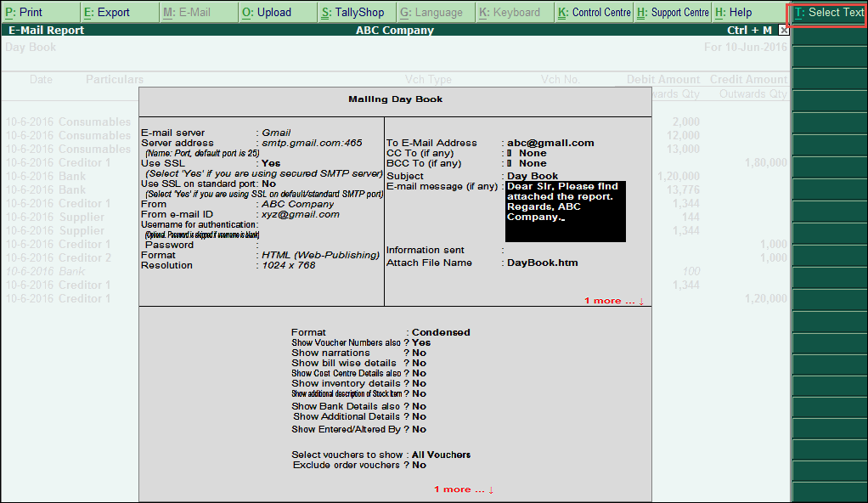Click K: Keyboard option
This screenshot has width=868, height=503.
point(516,12)
